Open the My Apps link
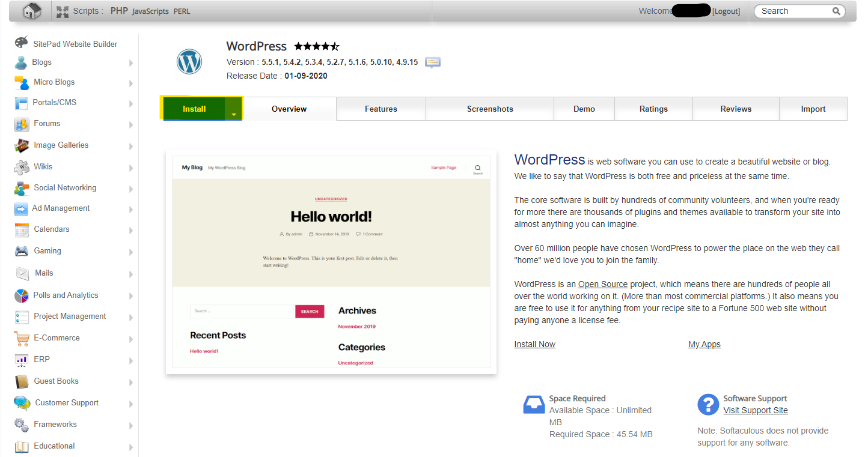 coord(704,344)
